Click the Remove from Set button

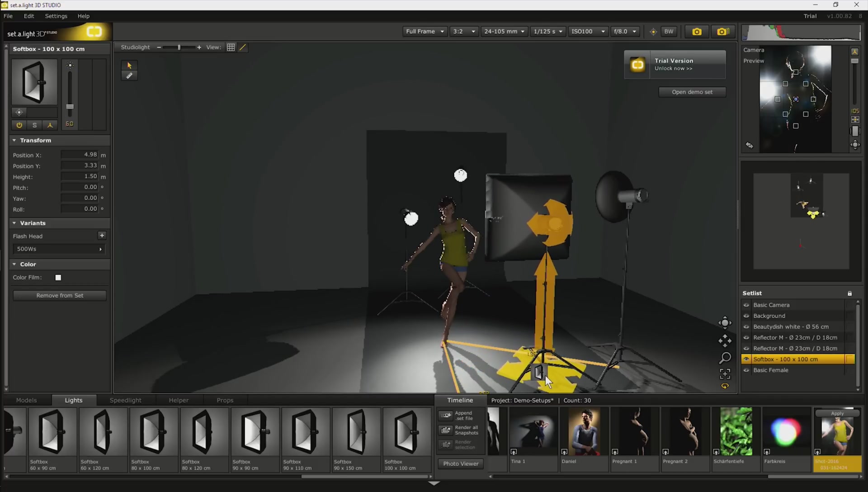tap(60, 296)
